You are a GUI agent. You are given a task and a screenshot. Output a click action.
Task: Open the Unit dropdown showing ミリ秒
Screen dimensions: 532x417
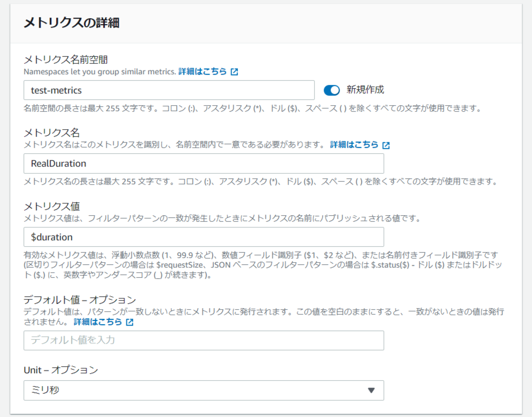pos(204,390)
